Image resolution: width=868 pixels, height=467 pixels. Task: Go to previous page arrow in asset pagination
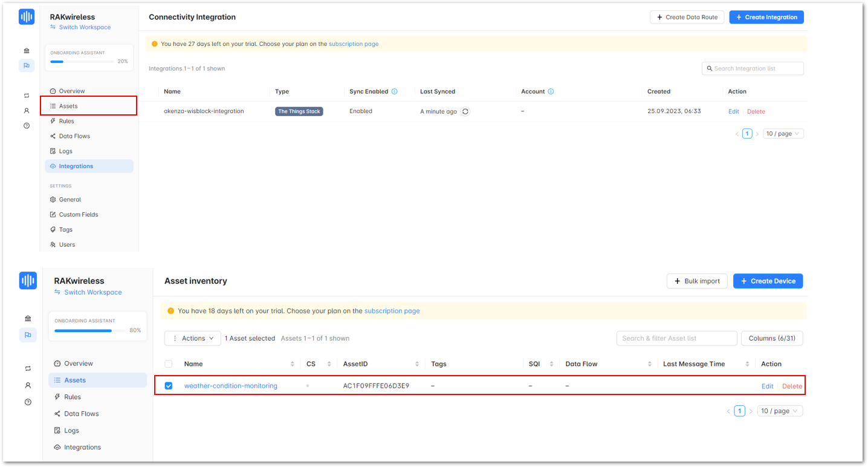(x=728, y=411)
